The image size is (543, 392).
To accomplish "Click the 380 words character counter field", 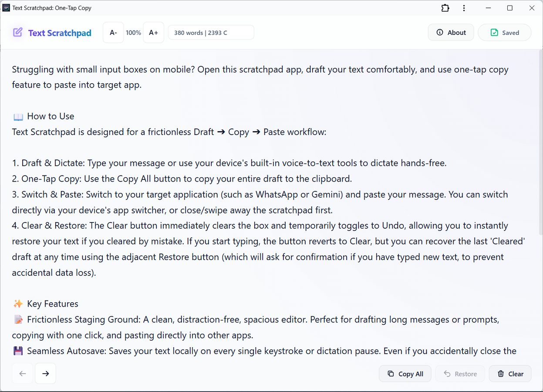I will (211, 33).
